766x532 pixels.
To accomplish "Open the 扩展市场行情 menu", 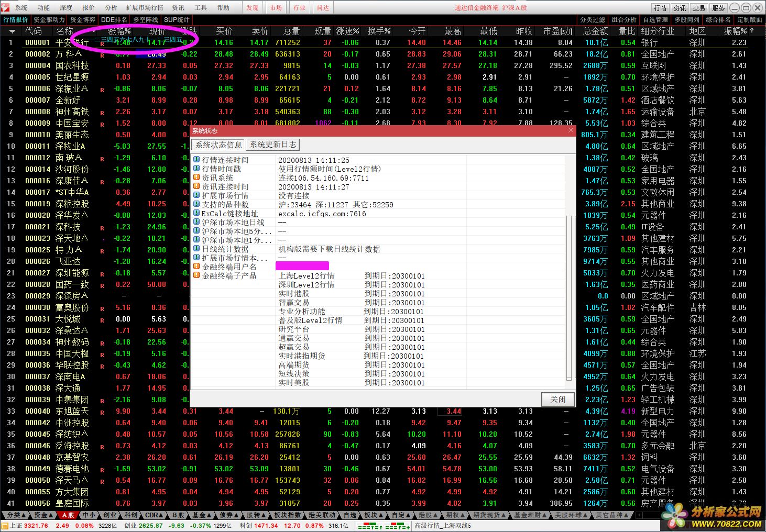I will 145,8.
